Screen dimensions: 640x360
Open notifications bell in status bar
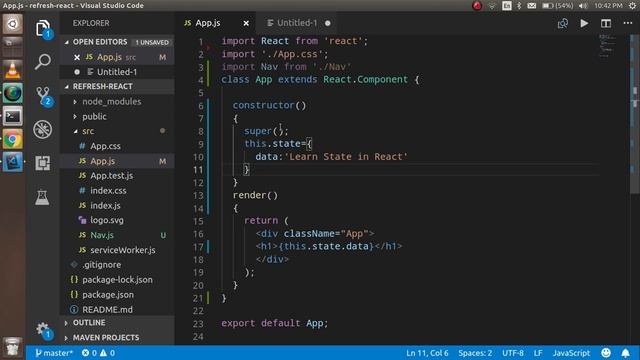click(x=625, y=353)
